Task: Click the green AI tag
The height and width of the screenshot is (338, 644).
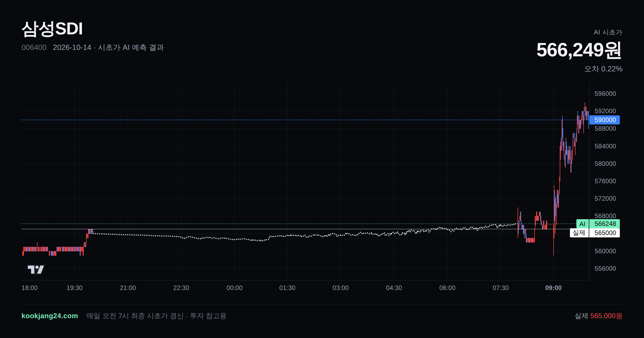Action: tap(582, 224)
